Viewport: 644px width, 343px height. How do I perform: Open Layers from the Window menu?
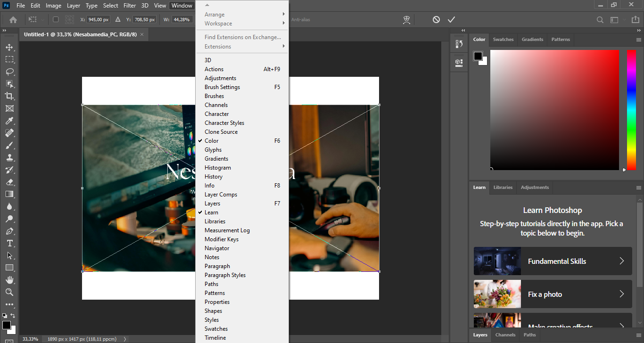pyautogui.click(x=212, y=204)
